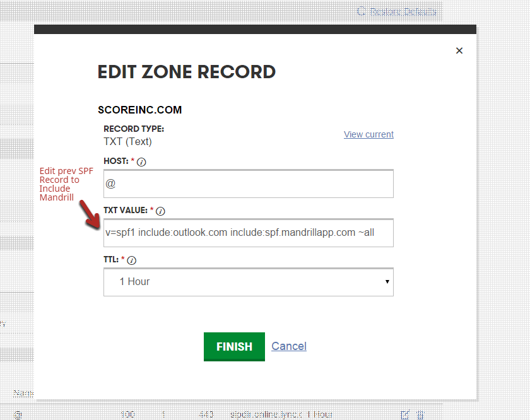Click the EDIT ZONE RECORD title

tap(187, 72)
